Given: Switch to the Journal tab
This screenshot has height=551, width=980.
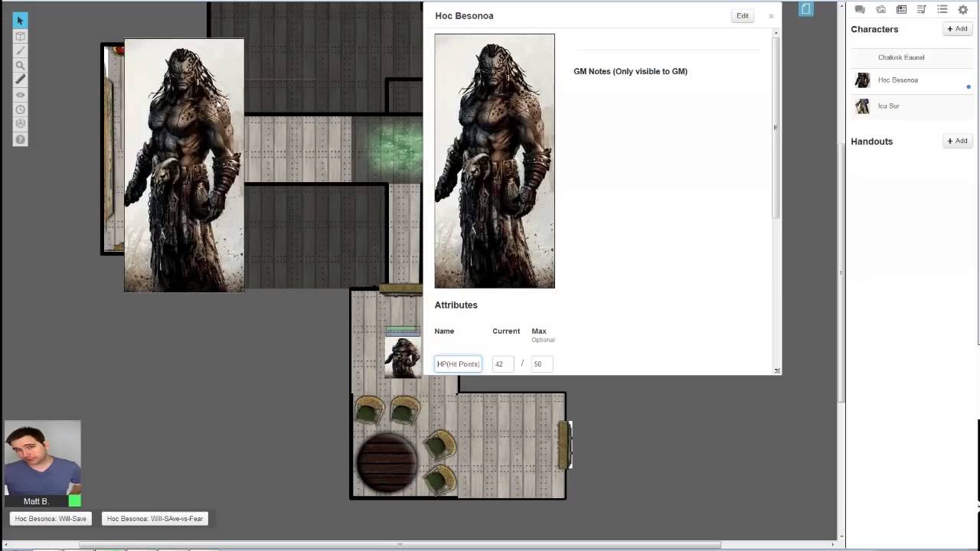Looking at the screenshot, I should click(x=901, y=9).
